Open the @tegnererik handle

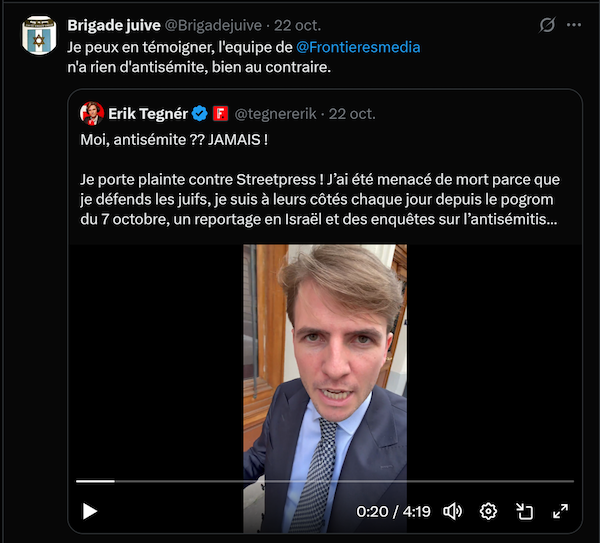(277, 113)
